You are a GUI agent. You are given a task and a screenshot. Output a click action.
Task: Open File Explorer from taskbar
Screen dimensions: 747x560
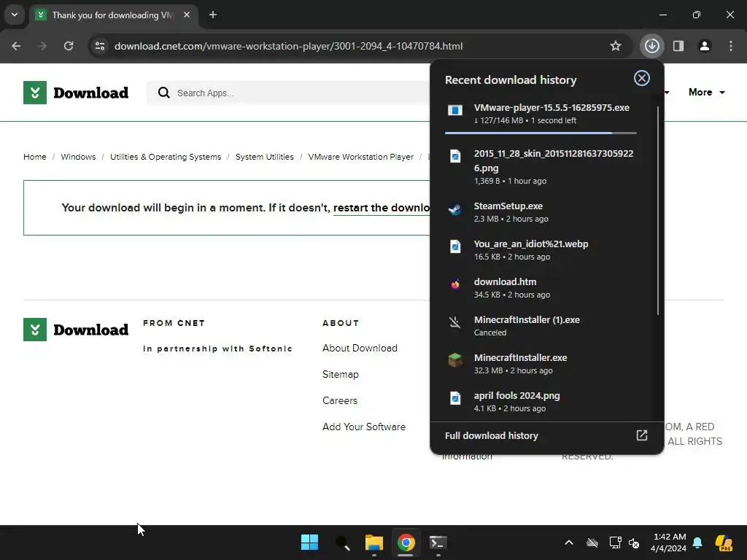(x=374, y=542)
